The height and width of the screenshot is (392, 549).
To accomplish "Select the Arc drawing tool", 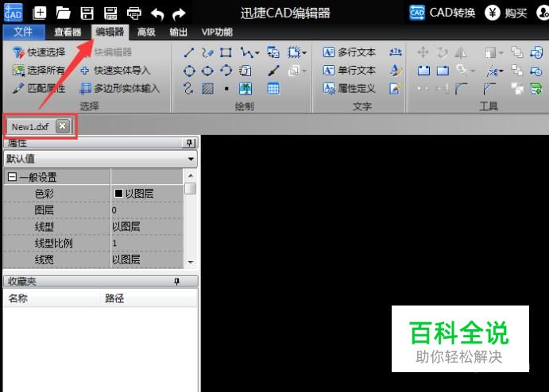I will coord(226,71).
